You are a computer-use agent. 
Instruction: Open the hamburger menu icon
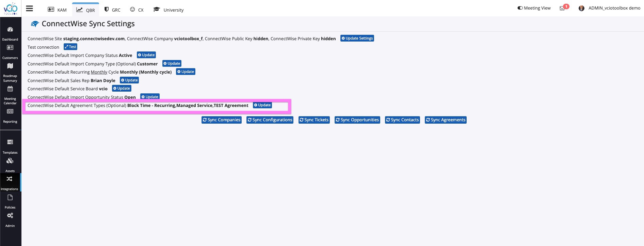point(30,9)
